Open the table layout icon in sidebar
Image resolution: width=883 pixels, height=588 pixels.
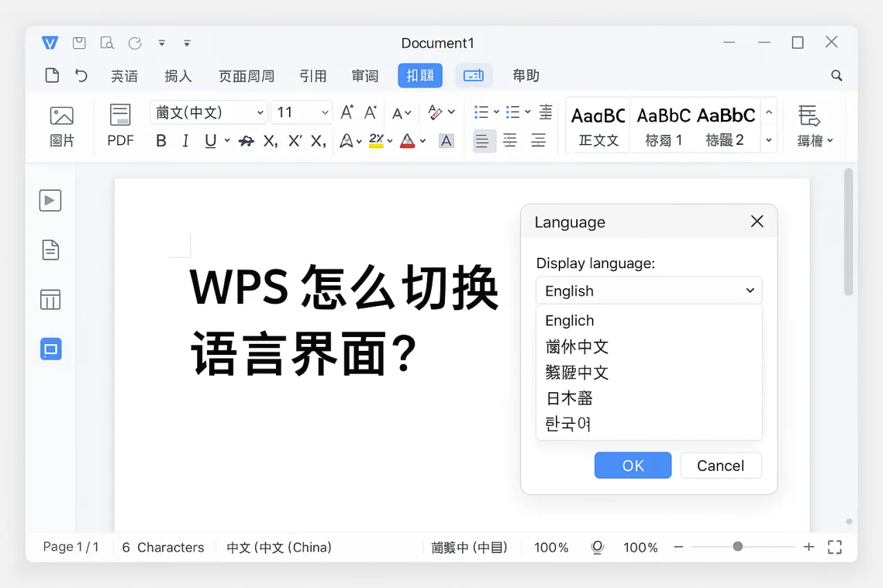pos(50,299)
